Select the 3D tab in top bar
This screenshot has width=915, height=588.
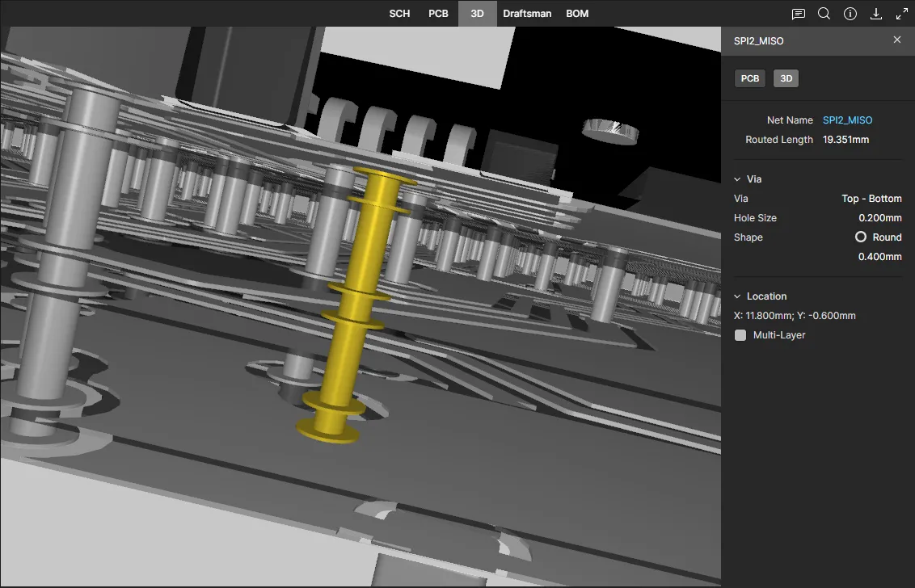tap(477, 14)
